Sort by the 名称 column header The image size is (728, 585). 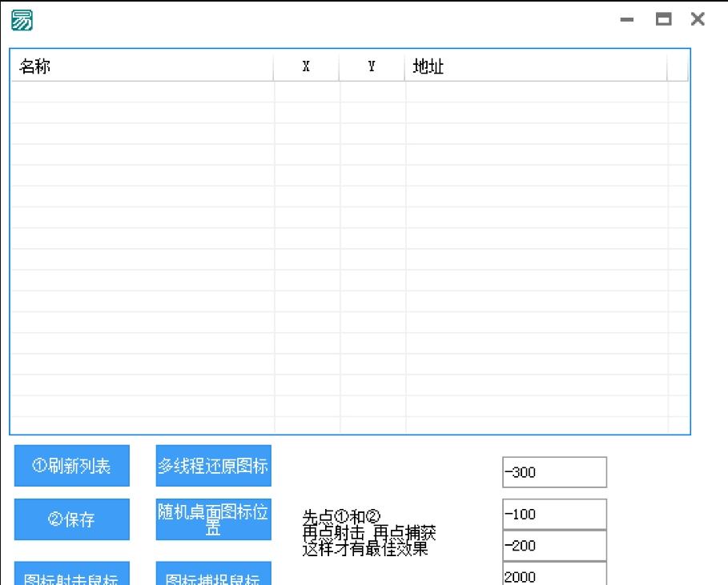(144, 66)
